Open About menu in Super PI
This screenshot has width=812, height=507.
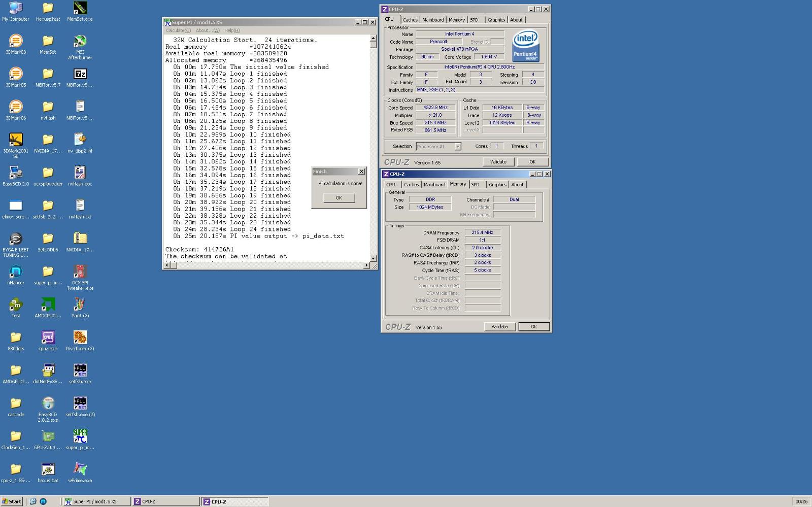point(208,30)
